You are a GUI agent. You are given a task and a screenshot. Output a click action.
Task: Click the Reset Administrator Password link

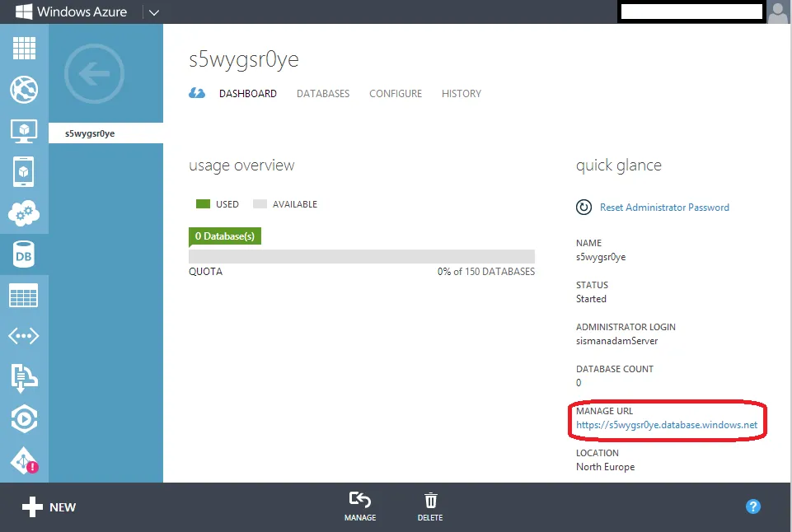[x=664, y=208]
